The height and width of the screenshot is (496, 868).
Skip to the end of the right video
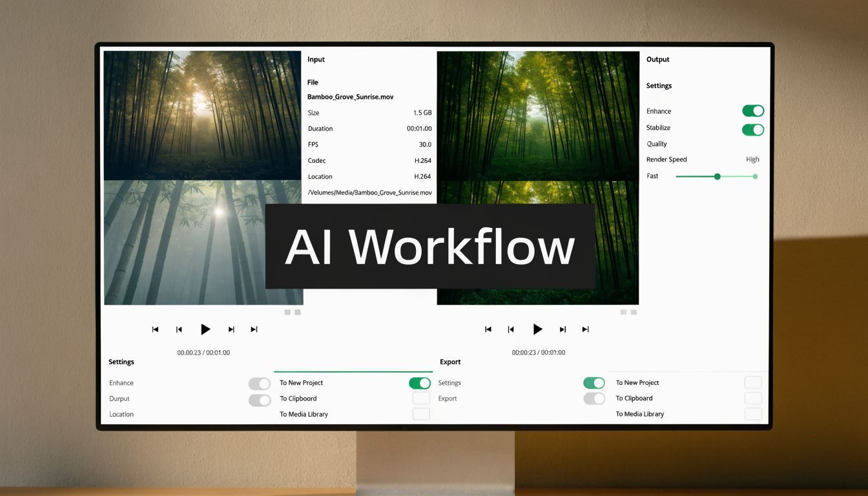click(x=585, y=329)
